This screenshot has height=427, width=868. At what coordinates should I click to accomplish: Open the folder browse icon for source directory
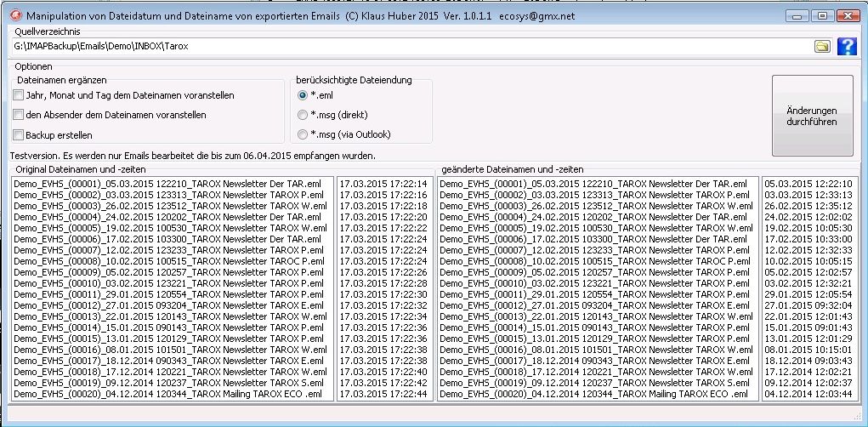(822, 47)
